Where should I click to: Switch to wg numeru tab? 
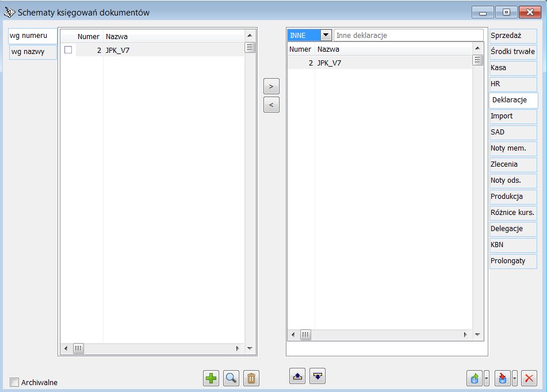pyautogui.click(x=33, y=36)
